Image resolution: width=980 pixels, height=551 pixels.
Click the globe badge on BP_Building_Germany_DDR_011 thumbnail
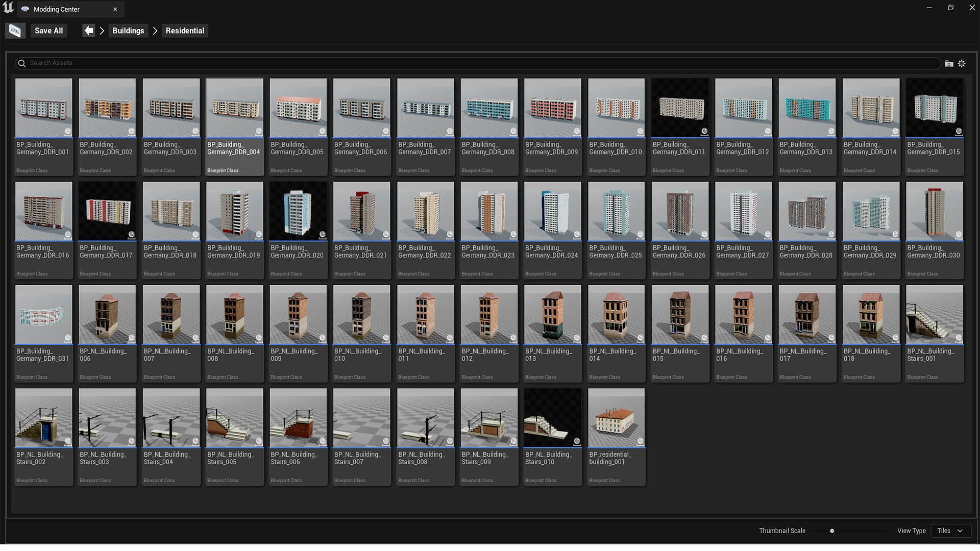tap(704, 132)
